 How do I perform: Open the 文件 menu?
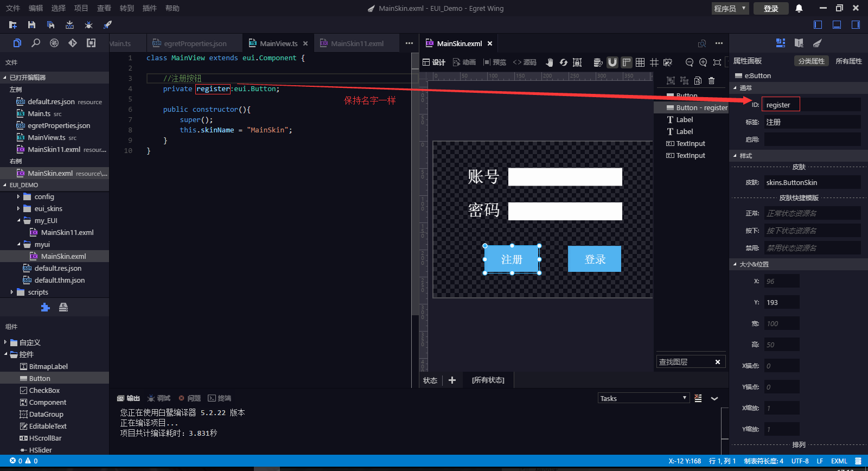click(12, 8)
